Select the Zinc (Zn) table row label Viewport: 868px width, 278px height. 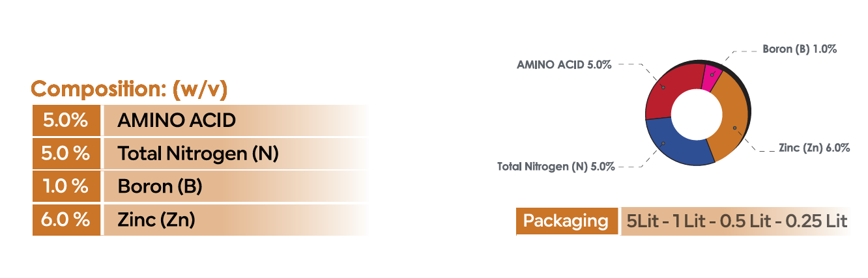click(156, 220)
